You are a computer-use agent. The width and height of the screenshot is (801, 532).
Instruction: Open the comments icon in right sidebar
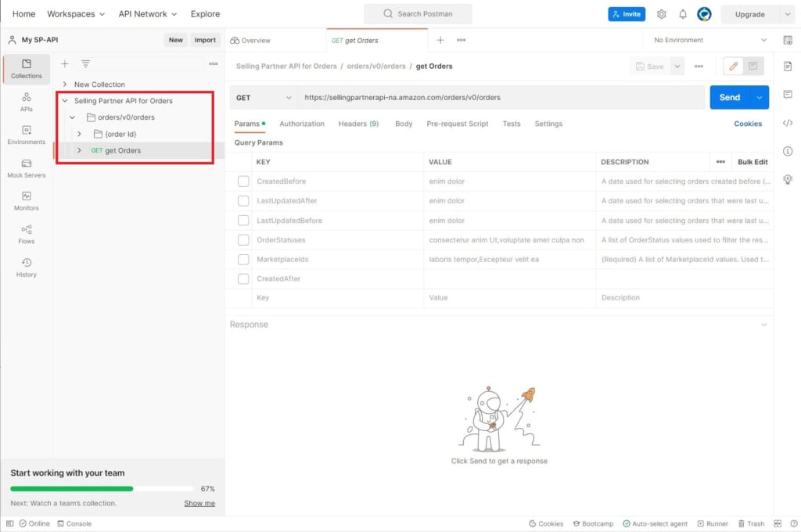click(788, 95)
